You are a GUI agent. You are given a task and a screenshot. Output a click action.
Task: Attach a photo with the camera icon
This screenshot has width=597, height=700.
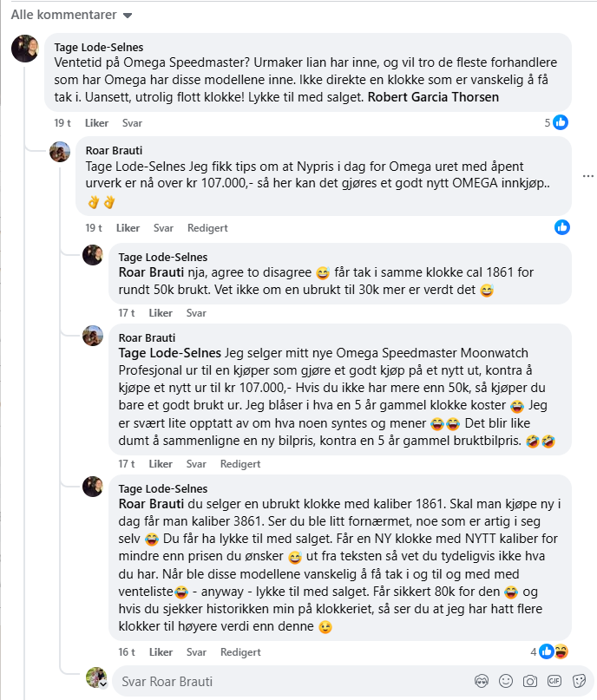tap(529, 681)
